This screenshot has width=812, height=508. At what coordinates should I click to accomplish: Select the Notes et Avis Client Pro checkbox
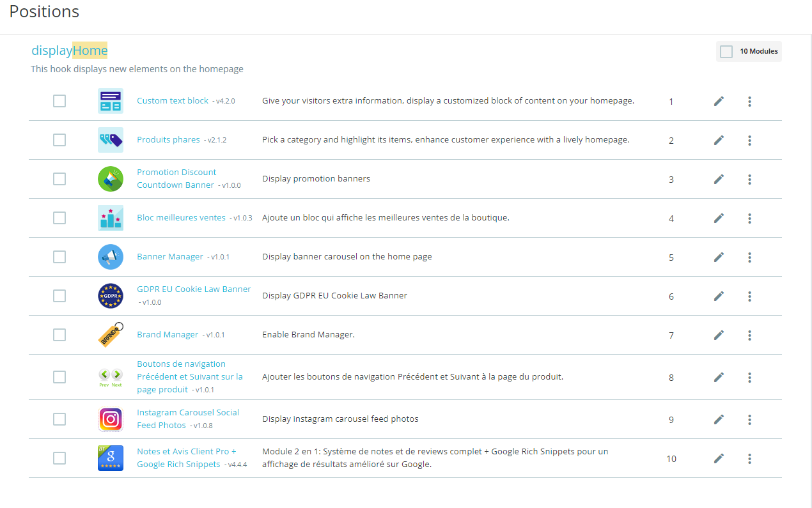tap(59, 458)
